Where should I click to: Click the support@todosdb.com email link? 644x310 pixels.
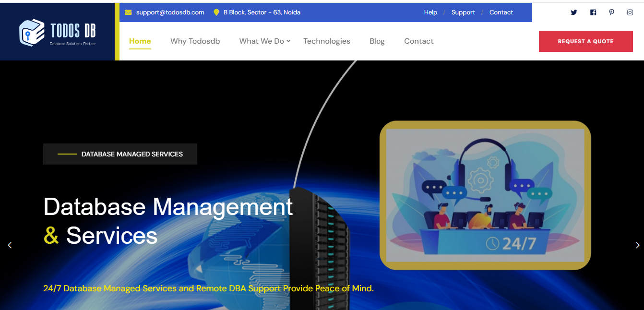click(170, 12)
